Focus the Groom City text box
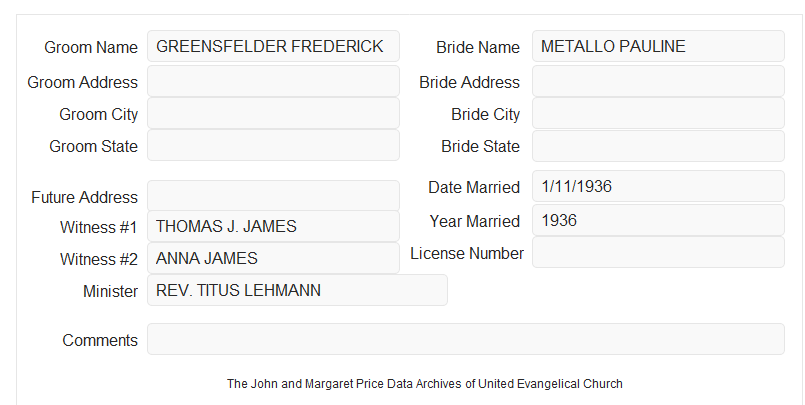Viewport: 805px width, 405px height. 273,113
